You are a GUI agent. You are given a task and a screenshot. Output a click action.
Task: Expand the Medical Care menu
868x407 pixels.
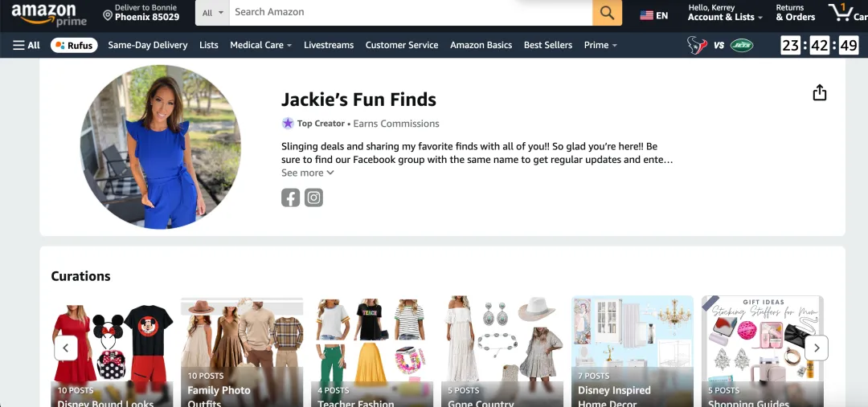click(x=260, y=45)
